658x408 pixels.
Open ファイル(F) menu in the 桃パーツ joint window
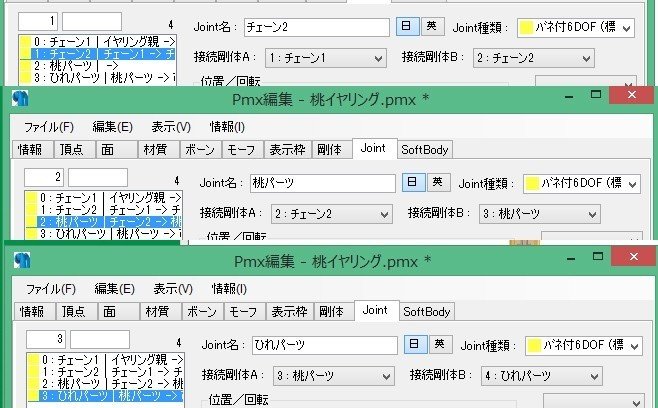(49, 127)
